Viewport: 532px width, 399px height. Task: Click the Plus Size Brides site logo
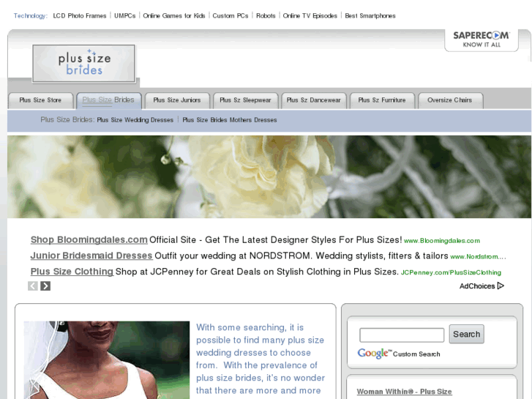coord(84,64)
